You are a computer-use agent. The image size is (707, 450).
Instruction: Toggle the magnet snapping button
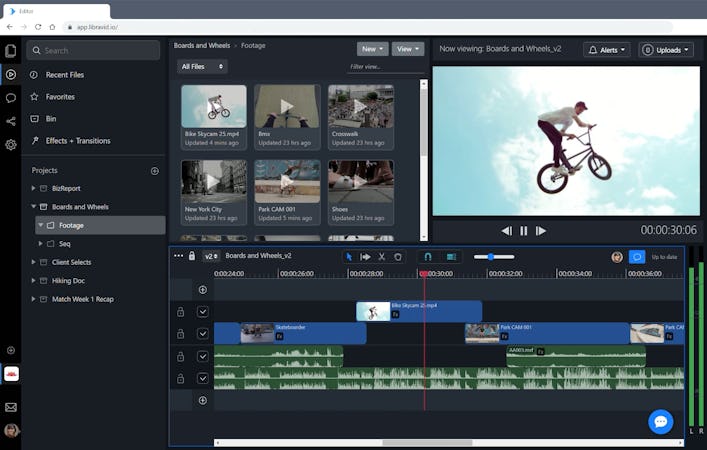pyautogui.click(x=428, y=257)
